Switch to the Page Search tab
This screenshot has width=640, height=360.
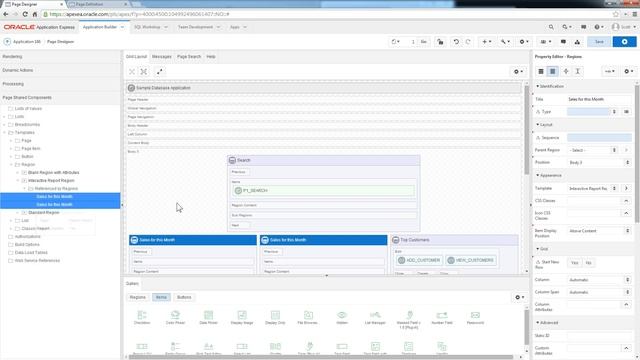(x=189, y=56)
